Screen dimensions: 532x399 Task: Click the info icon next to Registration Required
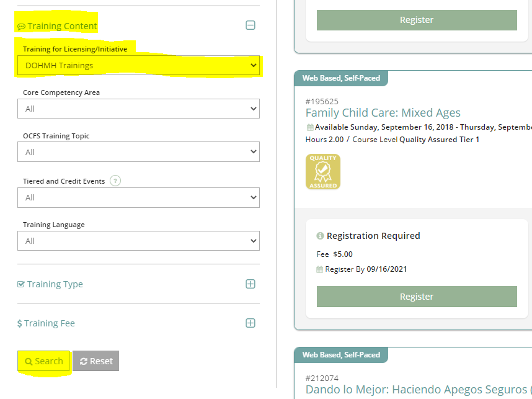[x=320, y=236]
